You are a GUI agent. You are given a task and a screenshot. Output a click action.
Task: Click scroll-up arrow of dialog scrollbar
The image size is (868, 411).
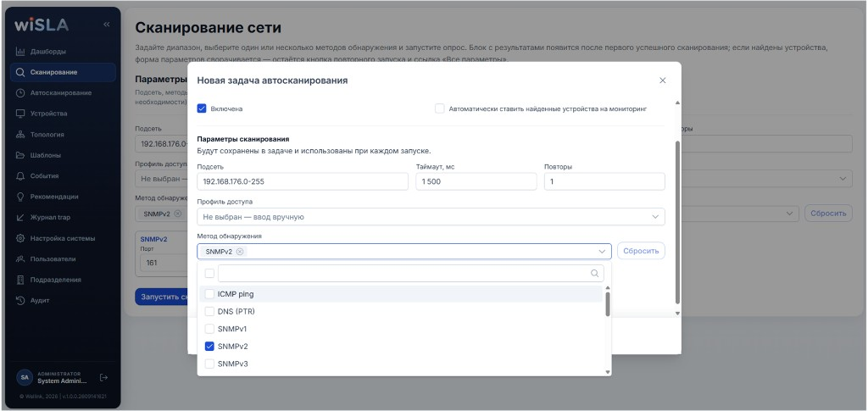tap(677, 103)
